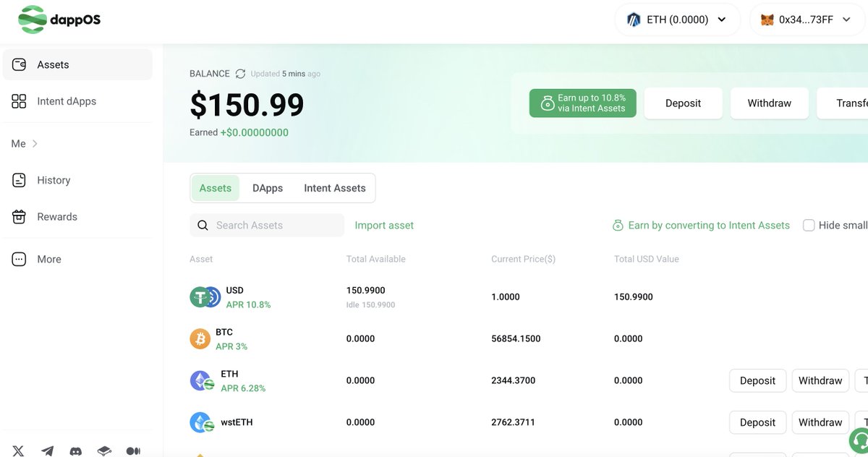The image size is (868, 457).
Task: Click the Arbitrum network icon
Action: (x=634, y=20)
